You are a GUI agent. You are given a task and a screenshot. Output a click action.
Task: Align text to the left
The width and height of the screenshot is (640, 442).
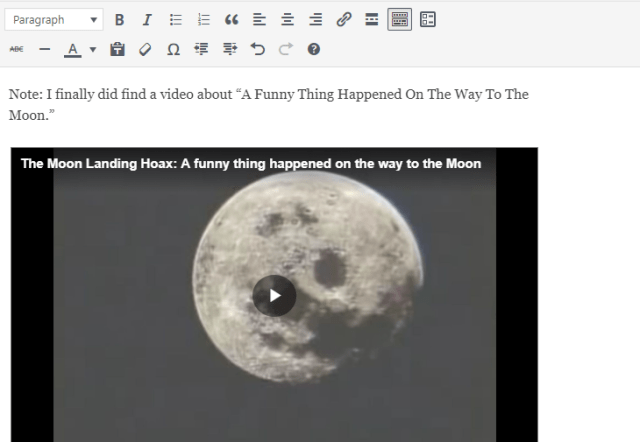[x=259, y=20]
